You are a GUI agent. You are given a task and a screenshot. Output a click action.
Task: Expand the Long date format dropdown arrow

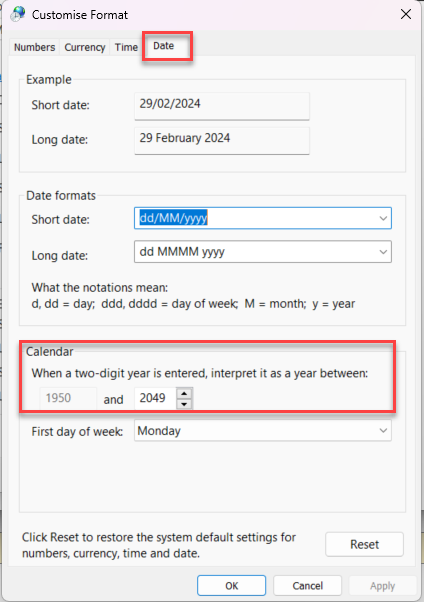tap(383, 252)
